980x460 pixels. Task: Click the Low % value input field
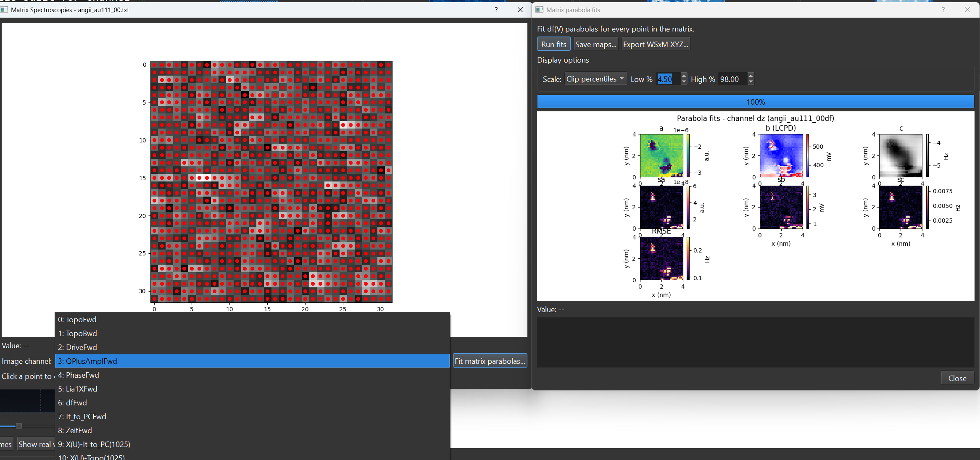pyautogui.click(x=664, y=79)
